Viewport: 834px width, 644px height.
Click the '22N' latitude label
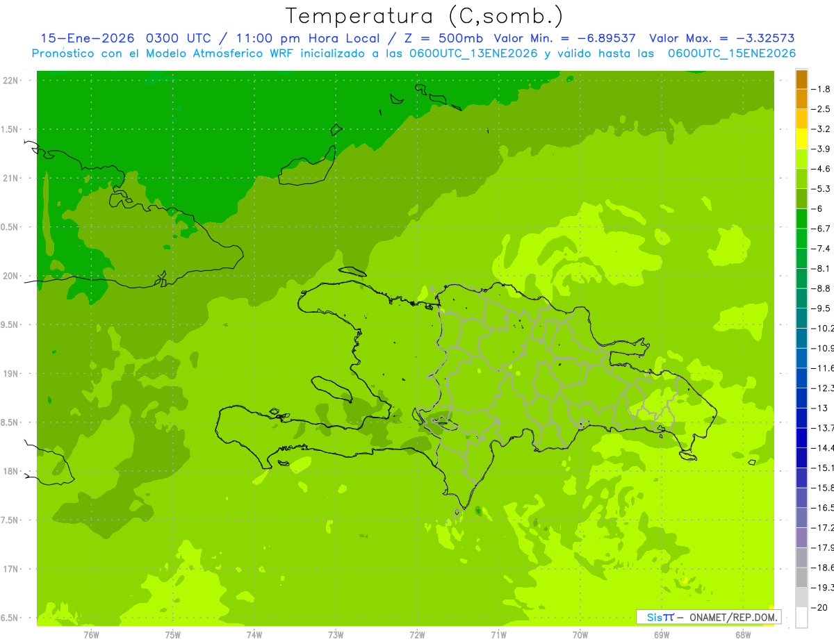coord(10,80)
